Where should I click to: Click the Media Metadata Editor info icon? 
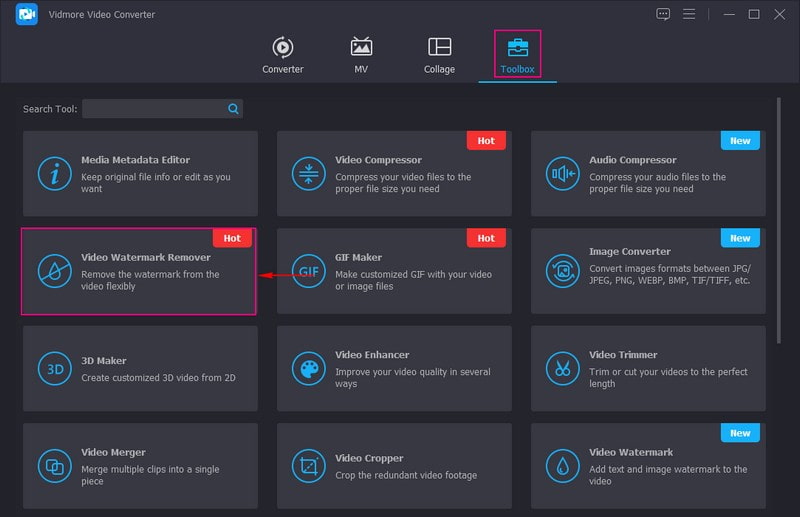point(54,174)
